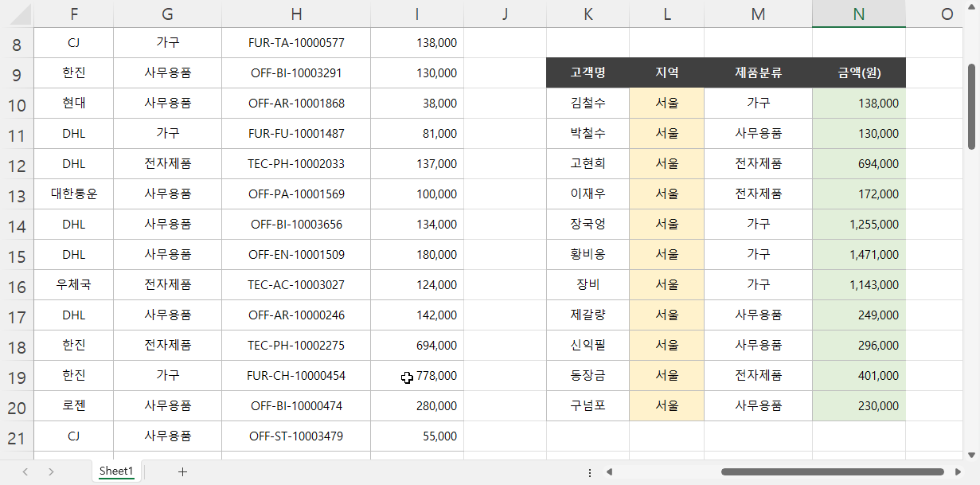Screen dimensions: 980x485
Task: Select the cell FUR-TA-10000577
Action: (296, 43)
